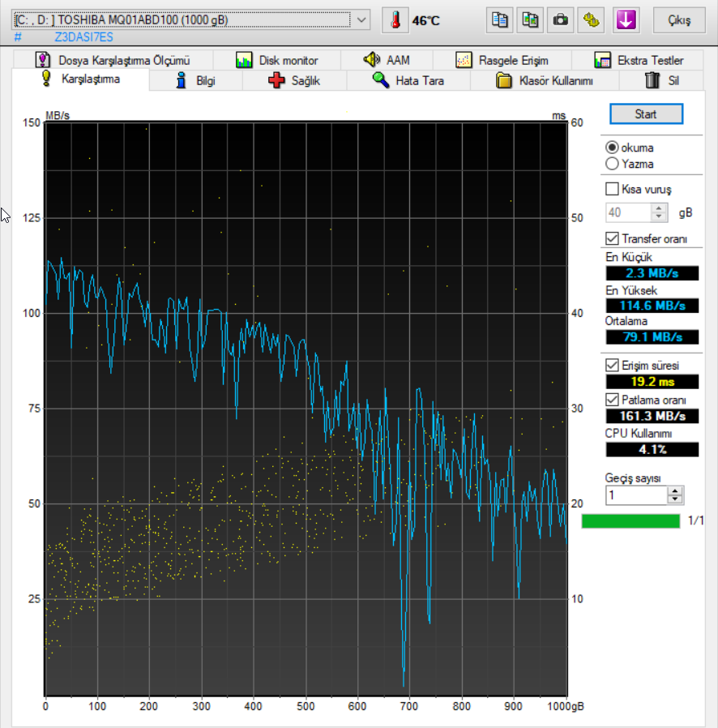
Task: Click the En Küçük label
Action: (x=629, y=257)
